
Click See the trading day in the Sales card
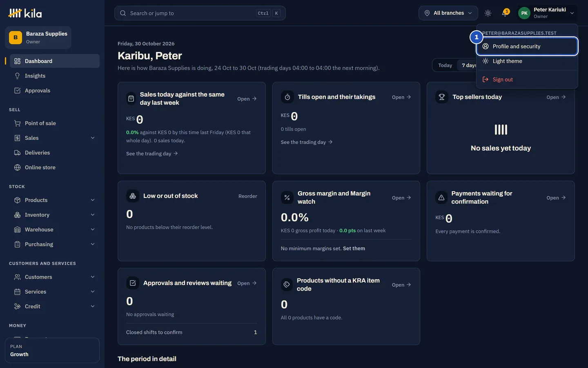152,154
